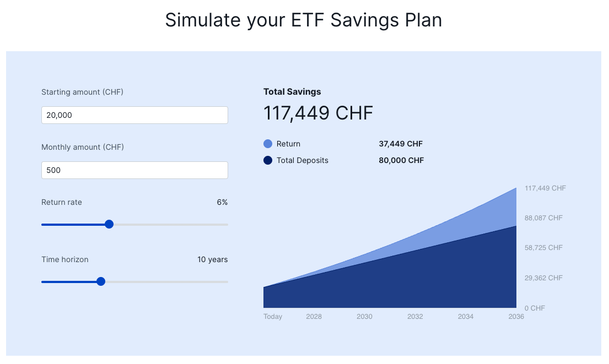This screenshot has width=609, height=364.
Task: Click the Total Deposits dark-blue legend dot
Action: pos(268,160)
